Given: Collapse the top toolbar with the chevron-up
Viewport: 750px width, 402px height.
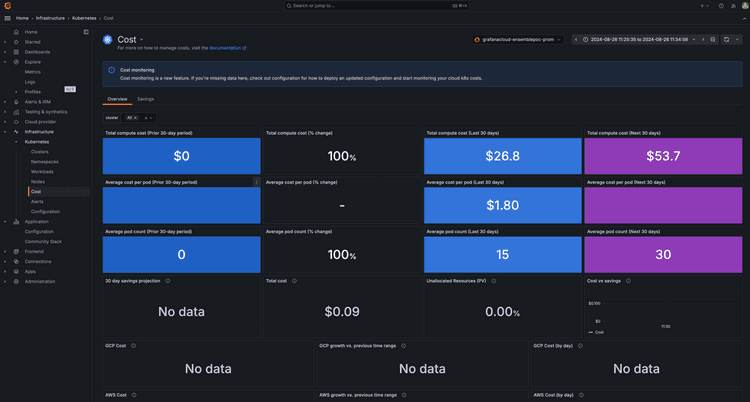Looking at the screenshot, I should [744, 18].
